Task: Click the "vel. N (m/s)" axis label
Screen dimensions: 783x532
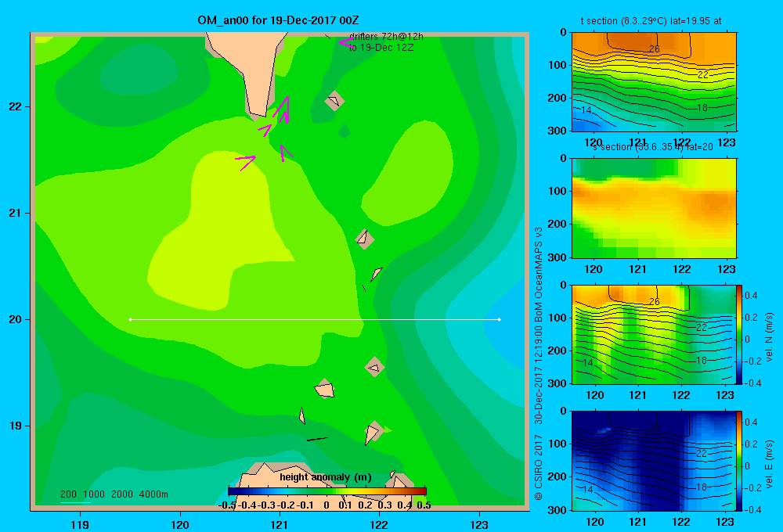Action: (769, 337)
